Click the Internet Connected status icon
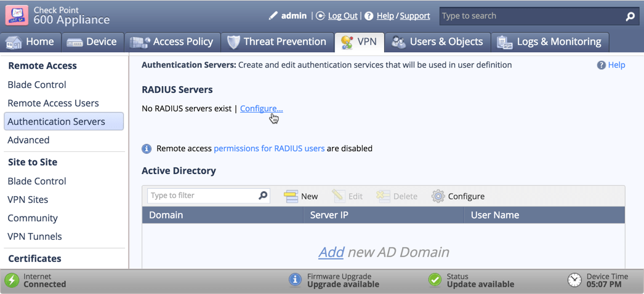The width and height of the screenshot is (644, 294). tap(12, 280)
